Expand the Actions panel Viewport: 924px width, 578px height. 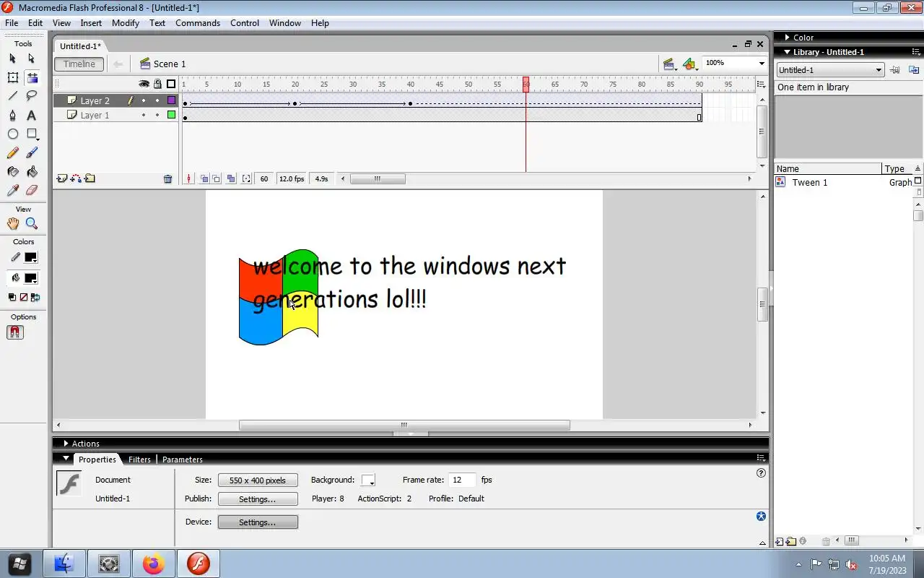click(x=66, y=444)
